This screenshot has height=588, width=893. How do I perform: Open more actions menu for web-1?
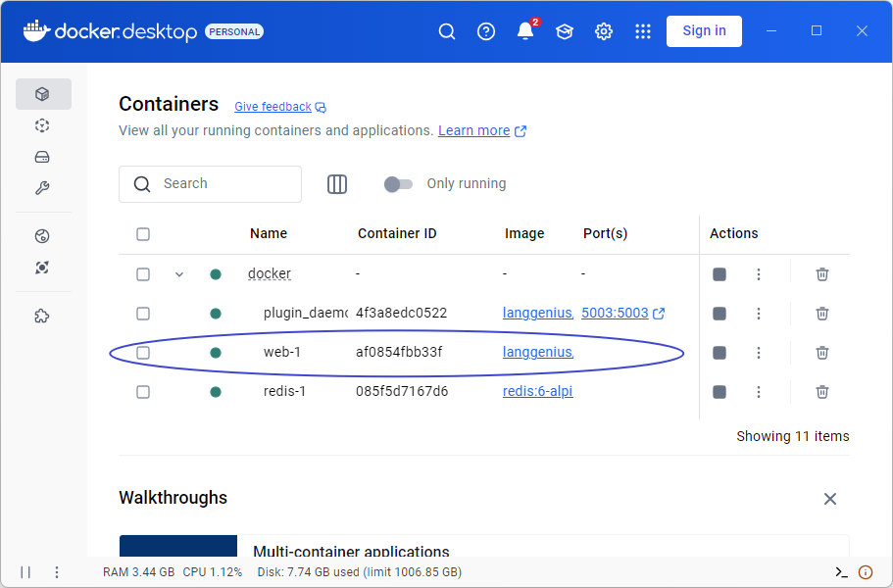(x=758, y=353)
